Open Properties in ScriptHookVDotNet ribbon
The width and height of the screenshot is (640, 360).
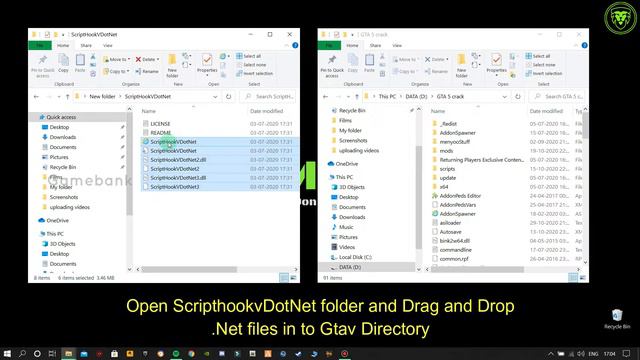(207, 64)
